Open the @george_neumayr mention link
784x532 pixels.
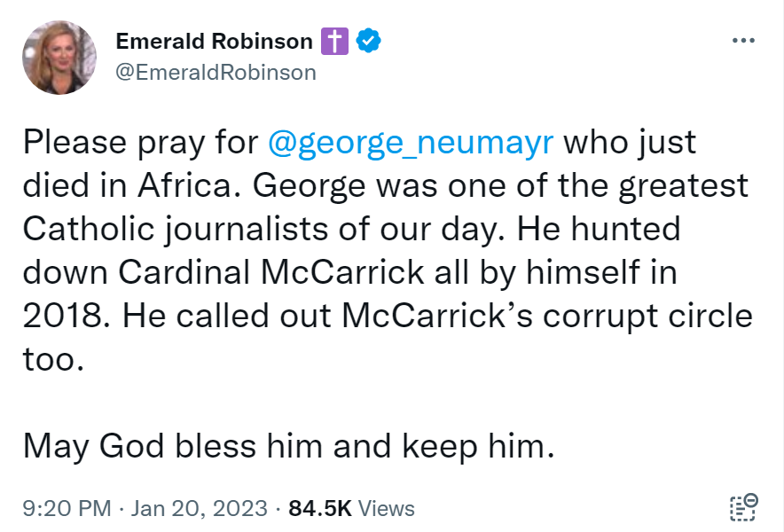tap(411, 142)
